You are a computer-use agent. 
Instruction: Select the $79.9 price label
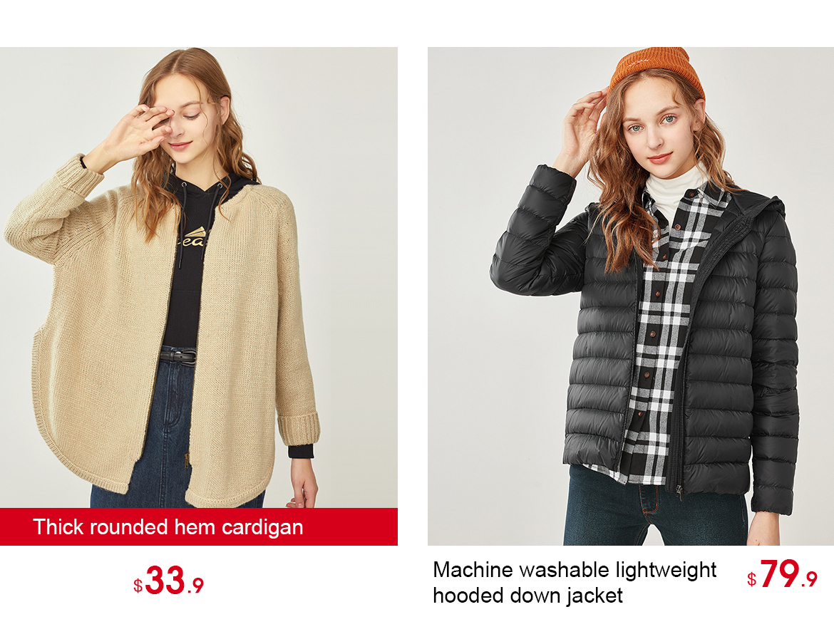click(782, 575)
